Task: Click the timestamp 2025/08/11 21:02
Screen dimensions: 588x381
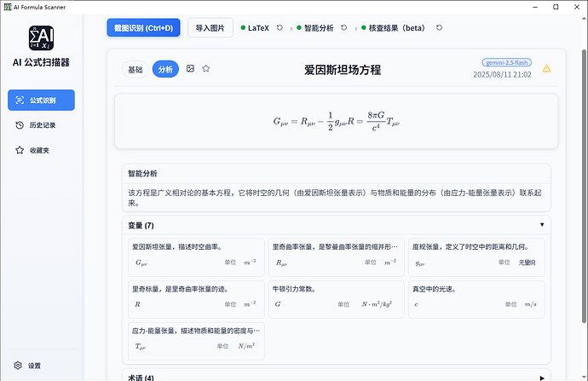Action: tap(502, 74)
